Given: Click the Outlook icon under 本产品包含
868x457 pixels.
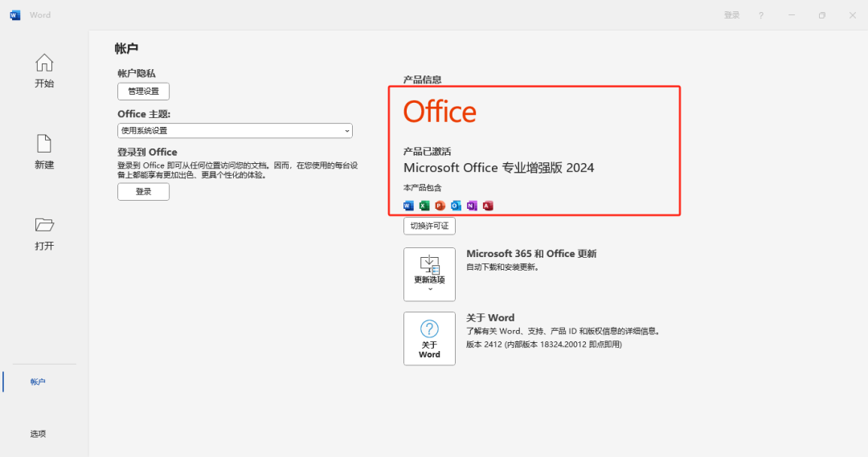Looking at the screenshot, I should coord(456,206).
